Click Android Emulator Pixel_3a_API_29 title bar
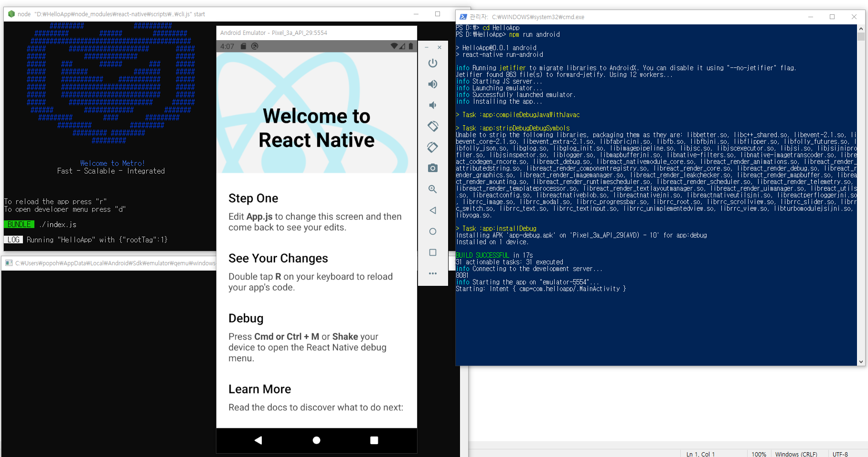 click(x=317, y=33)
